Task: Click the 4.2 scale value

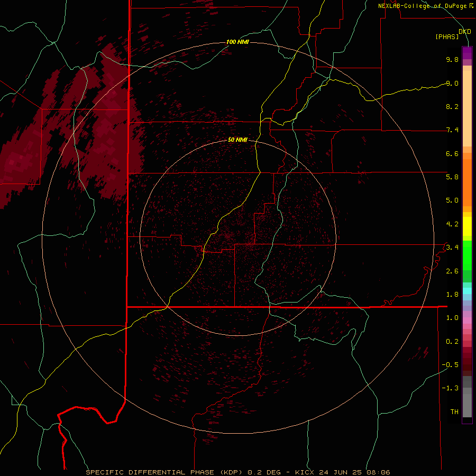Action: pos(452,224)
